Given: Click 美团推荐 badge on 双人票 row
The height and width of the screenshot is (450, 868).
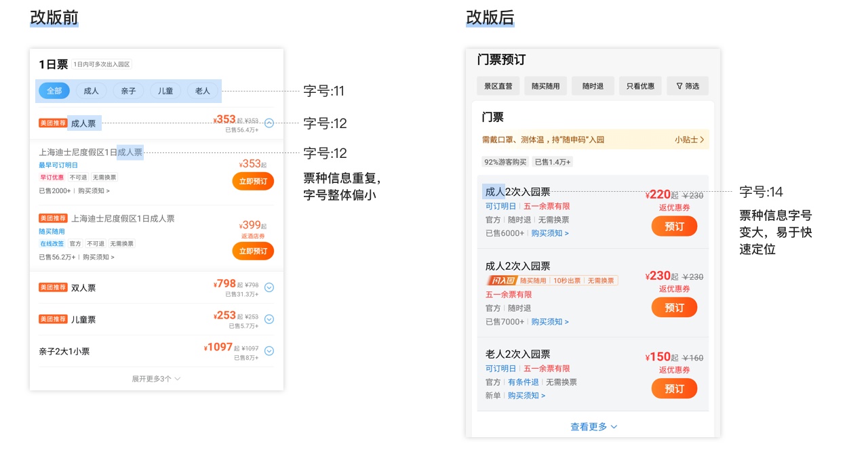Looking at the screenshot, I should (53, 287).
